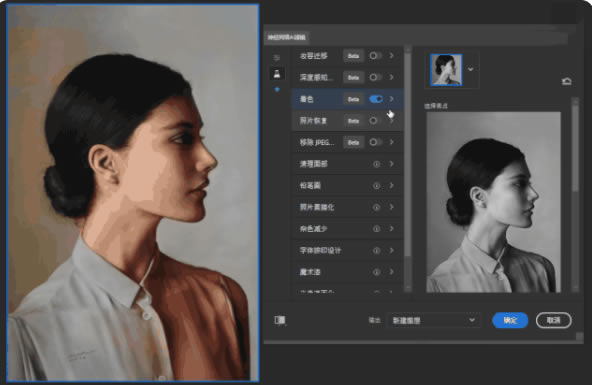Click the 妆容迁移 filter name label
Viewport: 592px width, 385px height.
pyautogui.click(x=313, y=56)
